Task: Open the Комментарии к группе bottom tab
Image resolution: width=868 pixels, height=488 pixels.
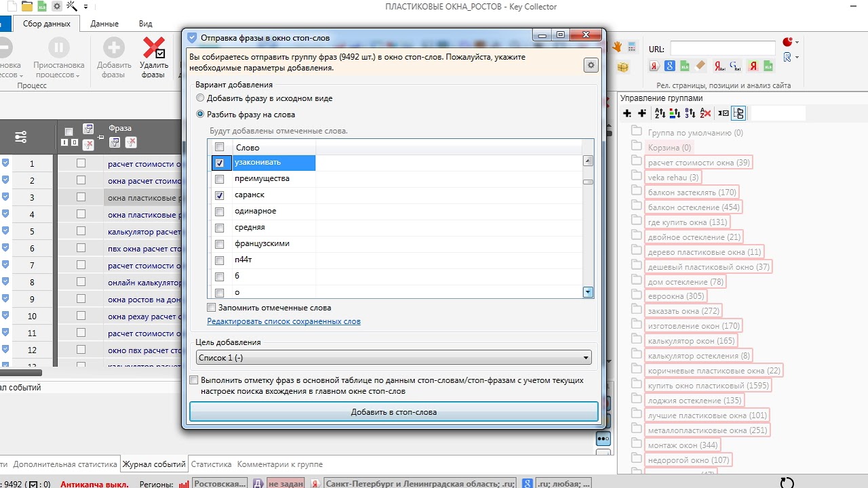Action: tap(280, 464)
